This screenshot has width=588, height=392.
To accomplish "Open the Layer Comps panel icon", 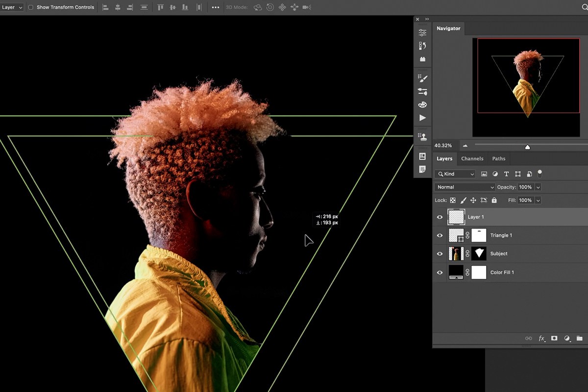I will [x=422, y=156].
